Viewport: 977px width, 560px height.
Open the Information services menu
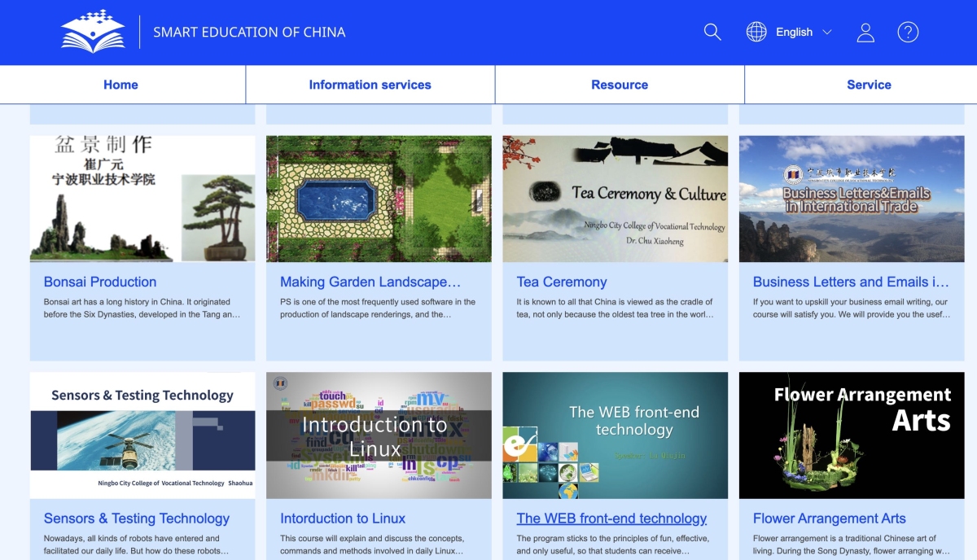click(x=370, y=85)
